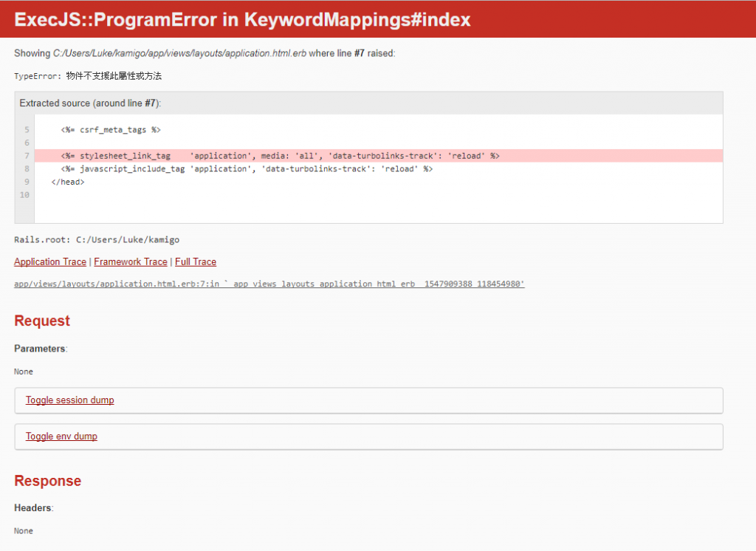Click the Headers label

[33, 508]
